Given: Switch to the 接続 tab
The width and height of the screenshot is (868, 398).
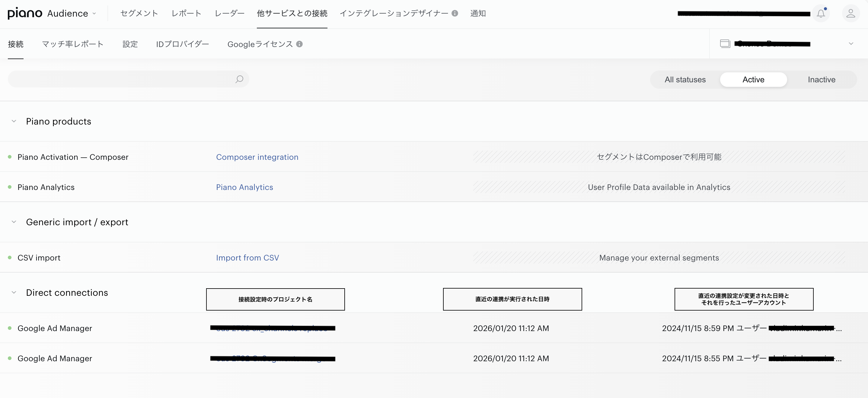Looking at the screenshot, I should [x=15, y=44].
